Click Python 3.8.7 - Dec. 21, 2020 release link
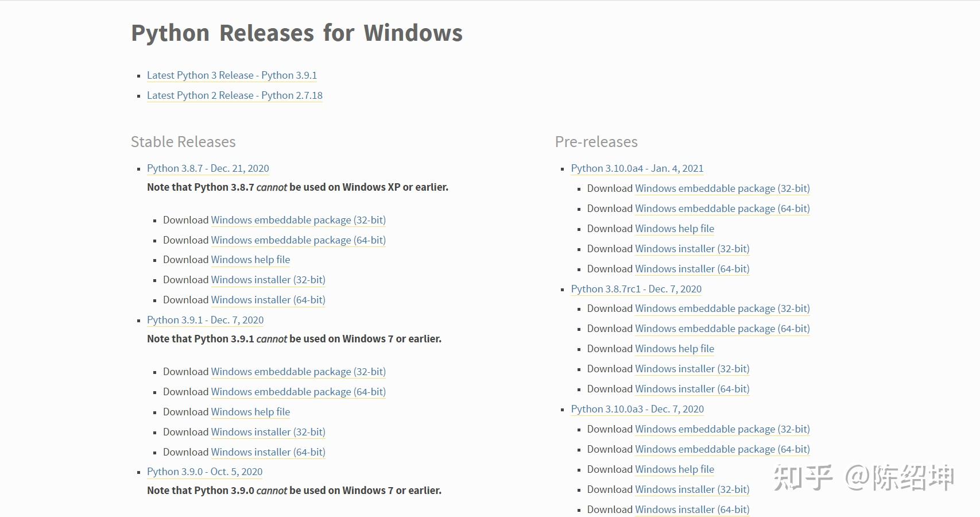The image size is (980, 517). (x=208, y=168)
